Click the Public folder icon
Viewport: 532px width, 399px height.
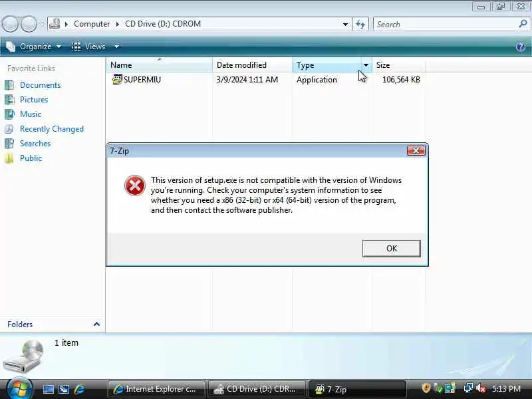(9, 158)
